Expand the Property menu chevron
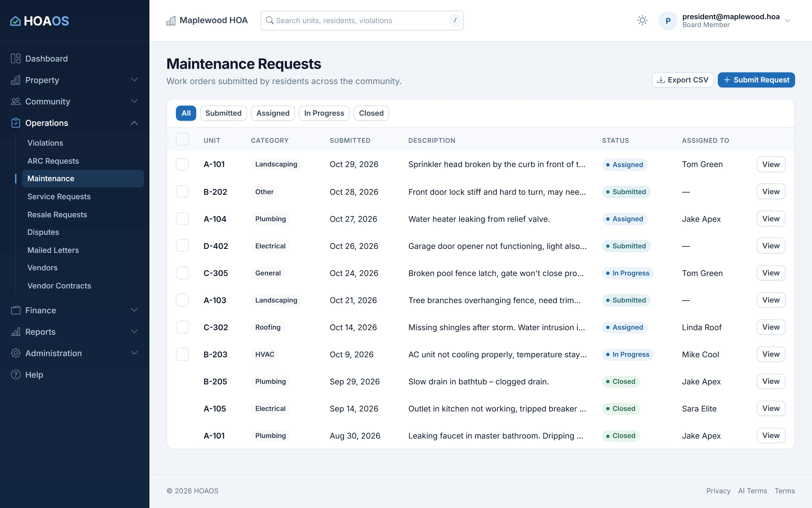Screen dimensions: 812x508 click(134, 80)
